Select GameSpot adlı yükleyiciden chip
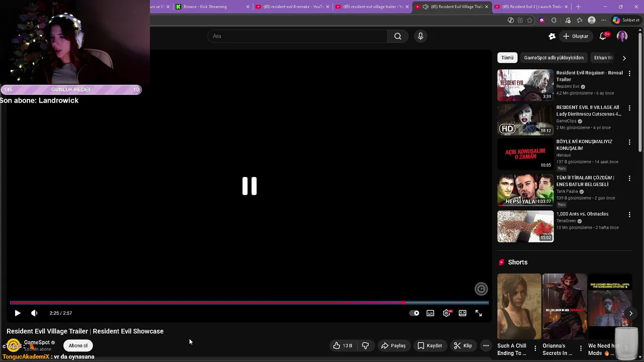Screen dimensions: 644x362 coord(553,58)
